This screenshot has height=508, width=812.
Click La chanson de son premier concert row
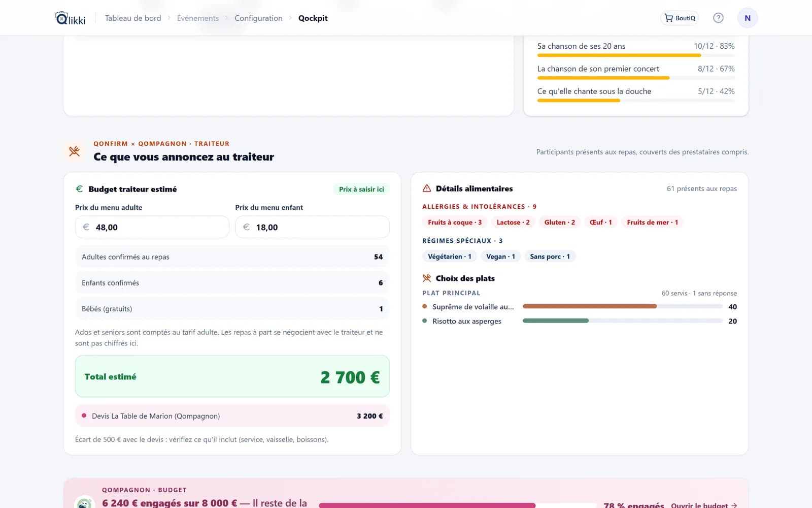636,72
